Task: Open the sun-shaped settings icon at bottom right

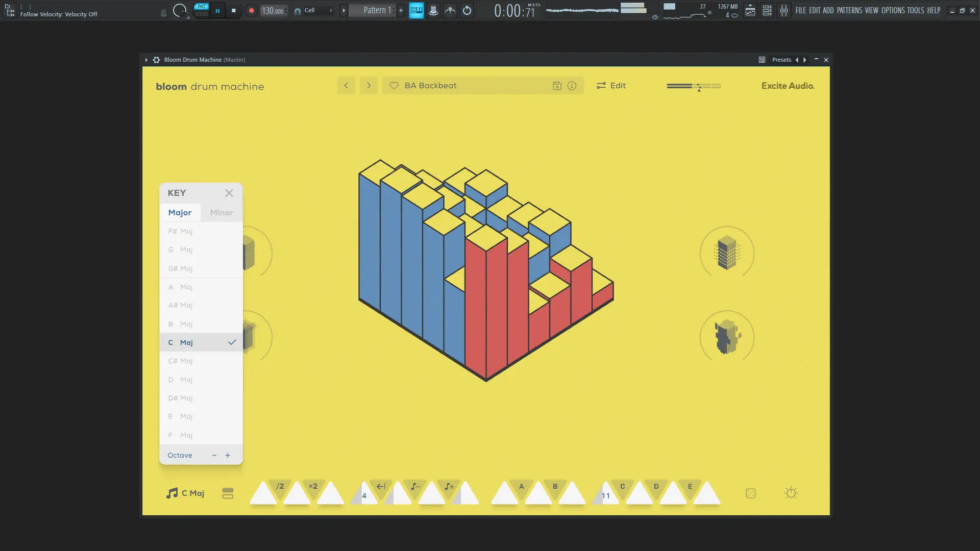Action: 791,493
